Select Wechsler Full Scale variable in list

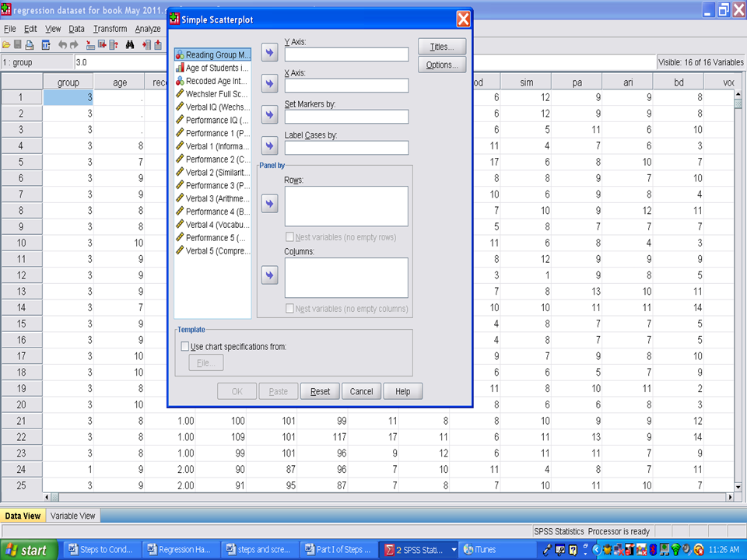click(212, 94)
